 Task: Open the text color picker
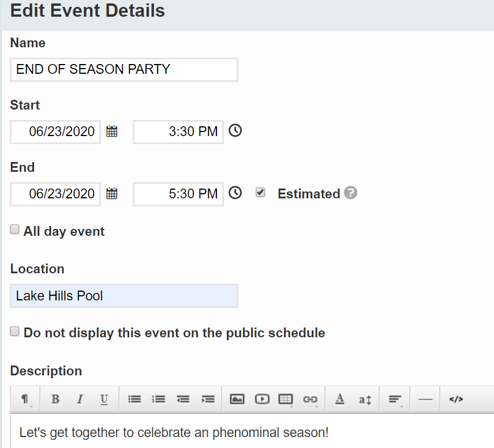pyautogui.click(x=340, y=399)
